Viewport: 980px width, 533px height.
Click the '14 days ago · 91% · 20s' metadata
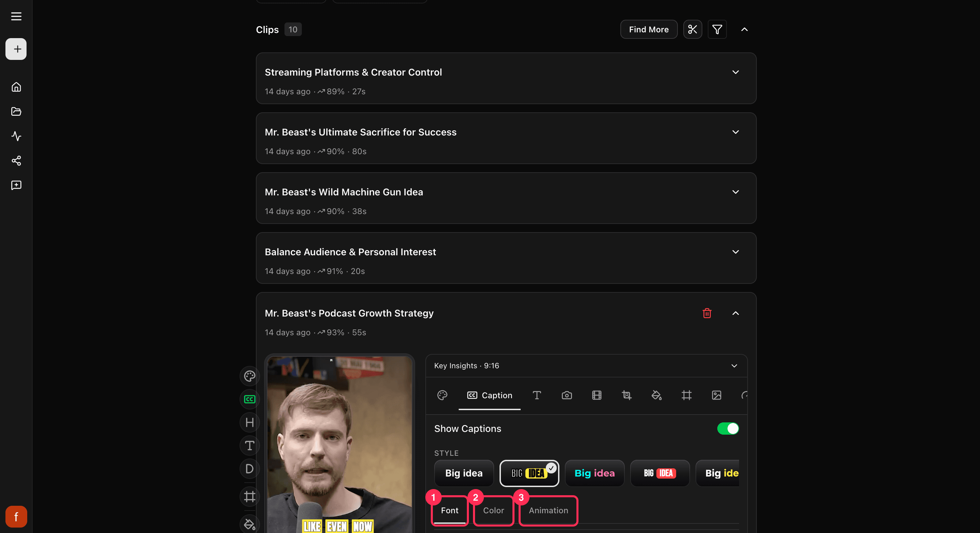point(315,271)
